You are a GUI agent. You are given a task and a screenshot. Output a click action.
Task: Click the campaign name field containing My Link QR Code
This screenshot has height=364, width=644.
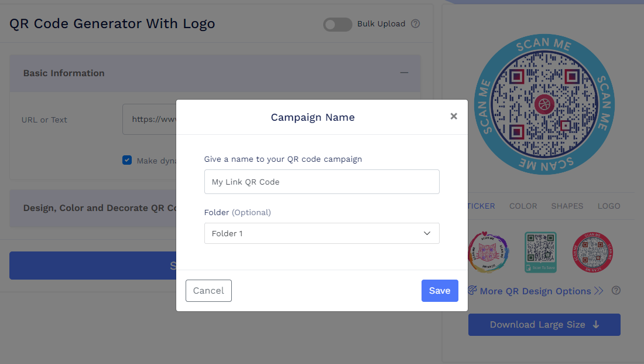click(321, 182)
